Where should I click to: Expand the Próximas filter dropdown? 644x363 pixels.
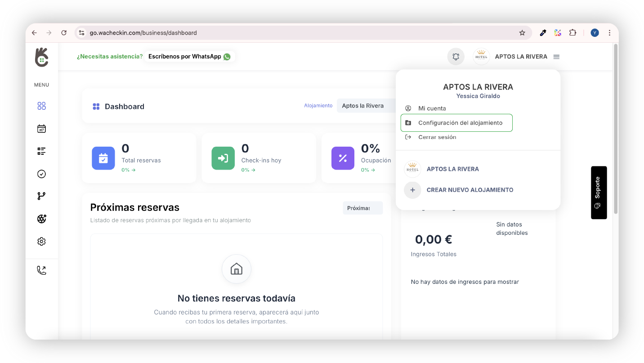(x=362, y=208)
